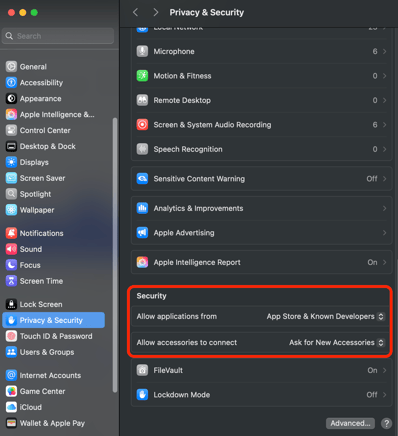The width and height of the screenshot is (398, 436).
Task: Click the Motion & Fitness icon
Action: [x=142, y=76]
